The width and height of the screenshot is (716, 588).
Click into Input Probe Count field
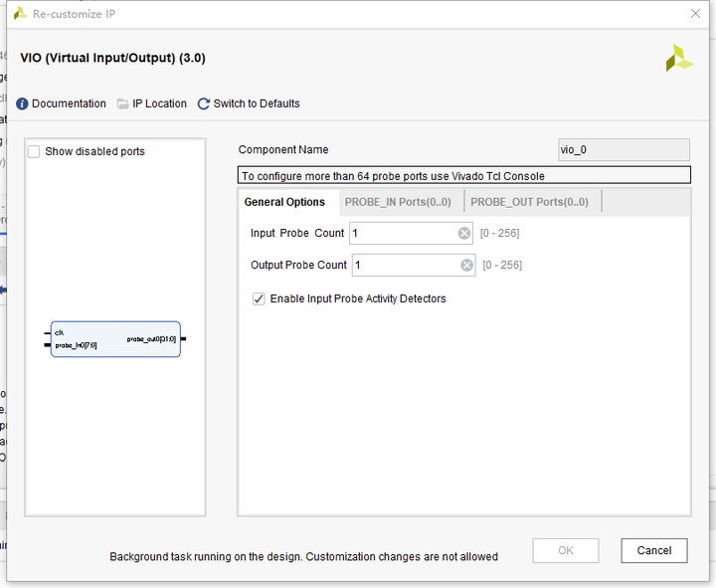402,233
